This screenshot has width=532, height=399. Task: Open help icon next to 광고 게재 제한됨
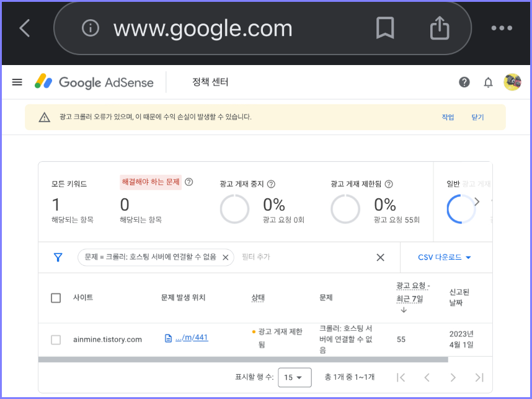(389, 184)
